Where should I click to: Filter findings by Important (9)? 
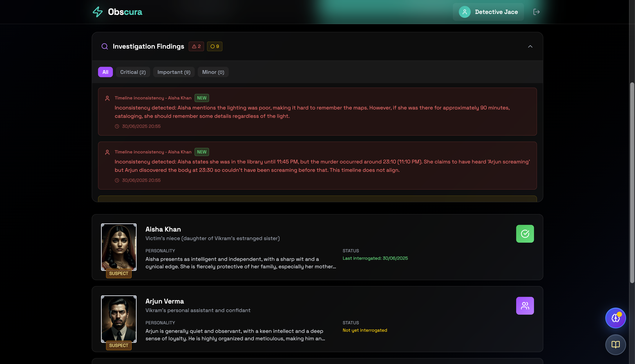tap(174, 72)
